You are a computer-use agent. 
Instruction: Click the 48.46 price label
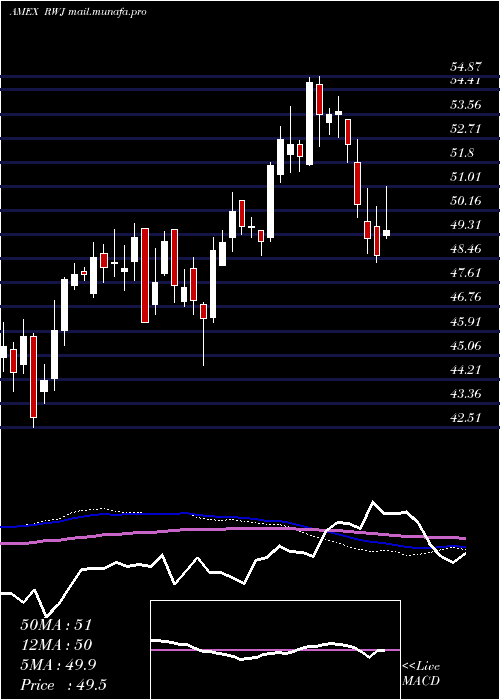tap(466, 249)
